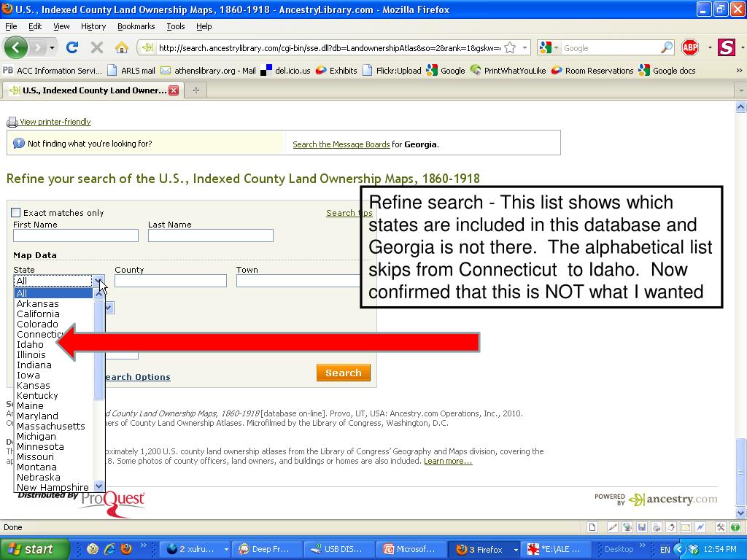Open the Bookmarks menu
The height and width of the screenshot is (560, 747).
[136, 26]
